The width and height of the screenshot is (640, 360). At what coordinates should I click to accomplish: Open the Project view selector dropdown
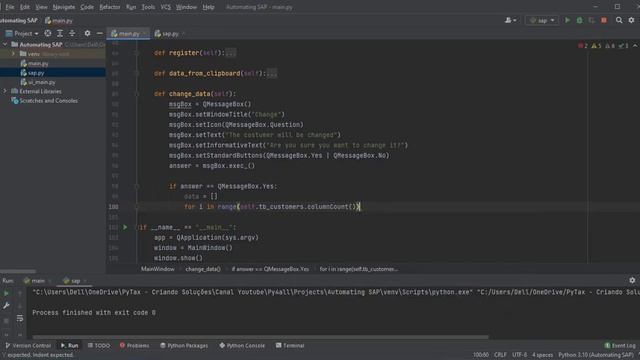click(x=22, y=33)
